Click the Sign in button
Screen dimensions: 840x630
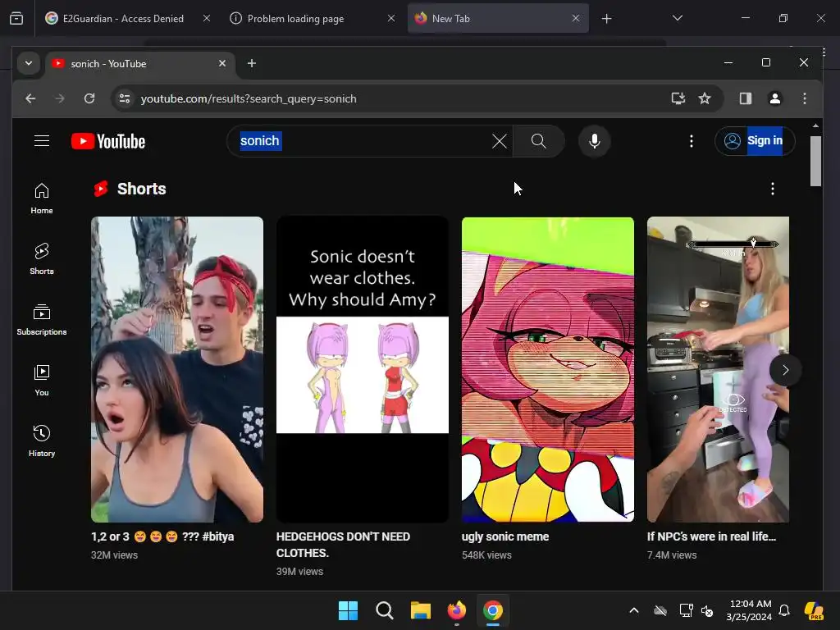click(755, 141)
